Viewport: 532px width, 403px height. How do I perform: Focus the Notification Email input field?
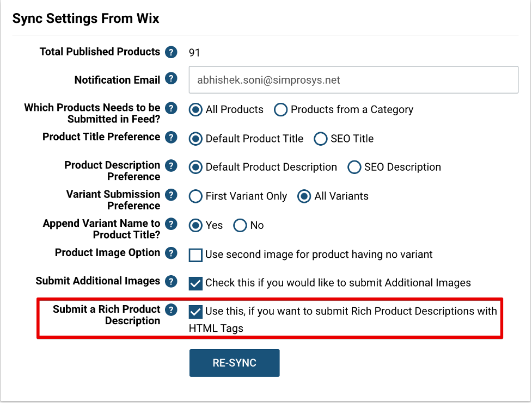353,80
